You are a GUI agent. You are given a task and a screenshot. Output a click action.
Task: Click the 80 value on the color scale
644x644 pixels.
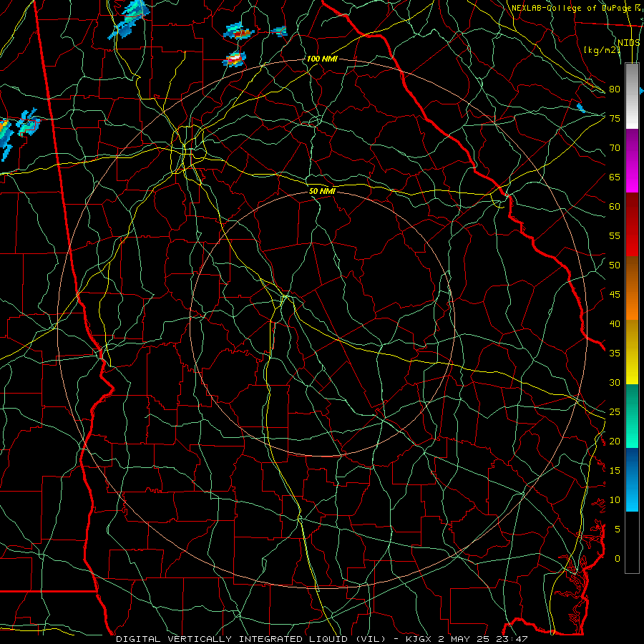(615, 89)
